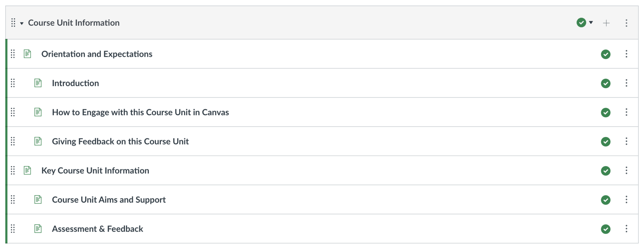
Task: Open the Introduction page
Action: coord(75,83)
